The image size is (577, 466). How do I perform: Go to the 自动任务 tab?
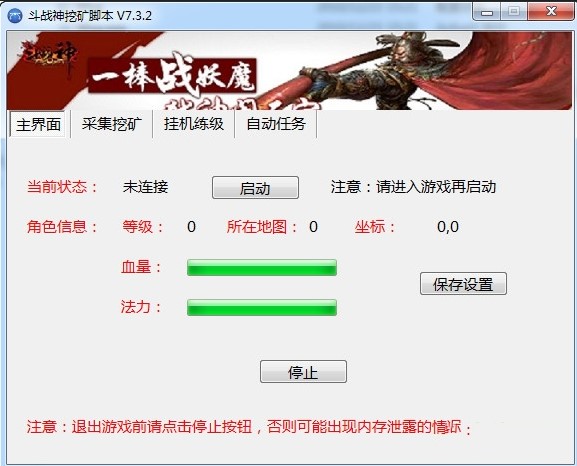point(276,124)
